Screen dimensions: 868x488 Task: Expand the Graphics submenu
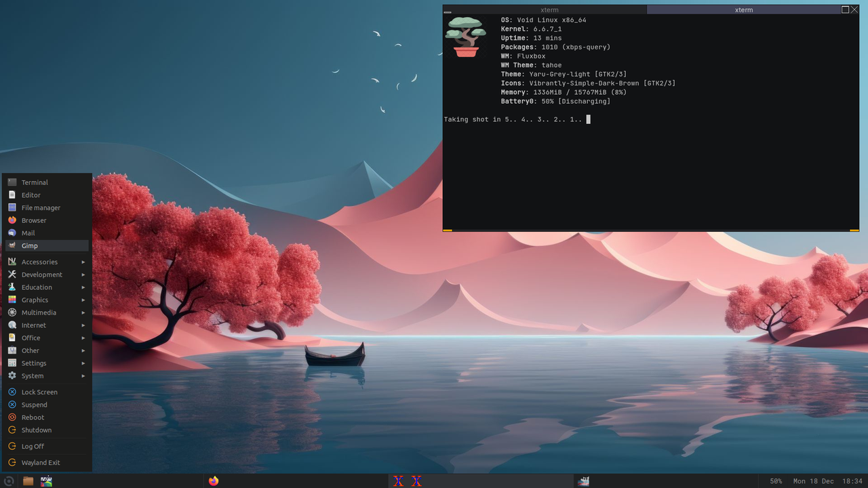click(x=47, y=300)
